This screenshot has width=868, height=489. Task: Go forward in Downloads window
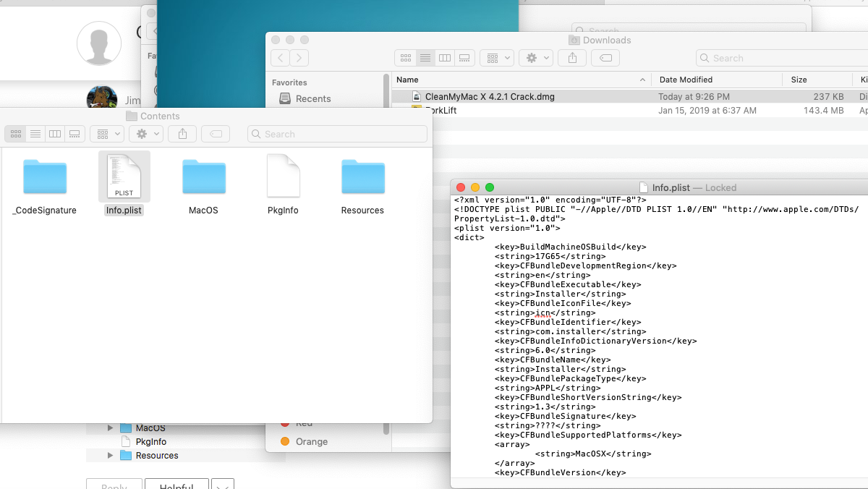click(299, 58)
